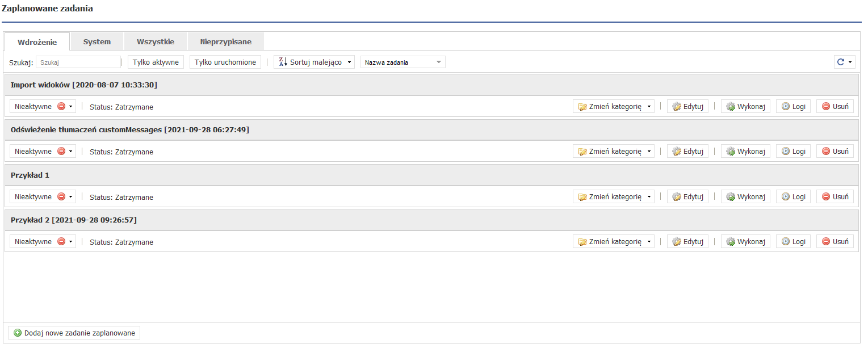Open Logi for Przykład 2 task

point(793,242)
